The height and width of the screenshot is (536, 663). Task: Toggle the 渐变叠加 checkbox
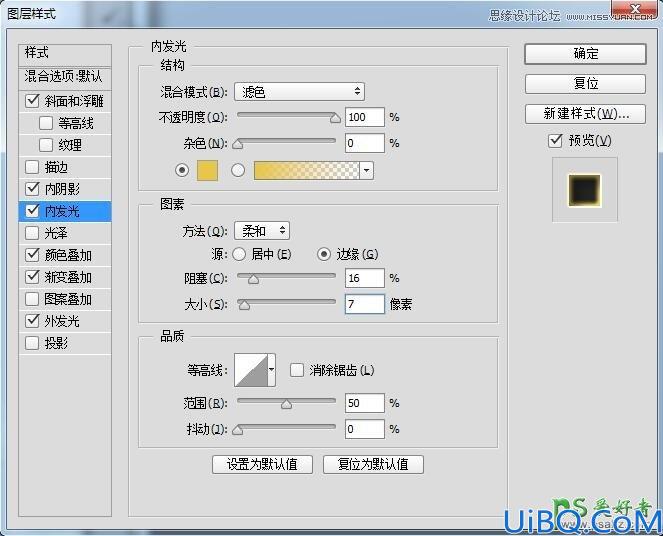33,277
